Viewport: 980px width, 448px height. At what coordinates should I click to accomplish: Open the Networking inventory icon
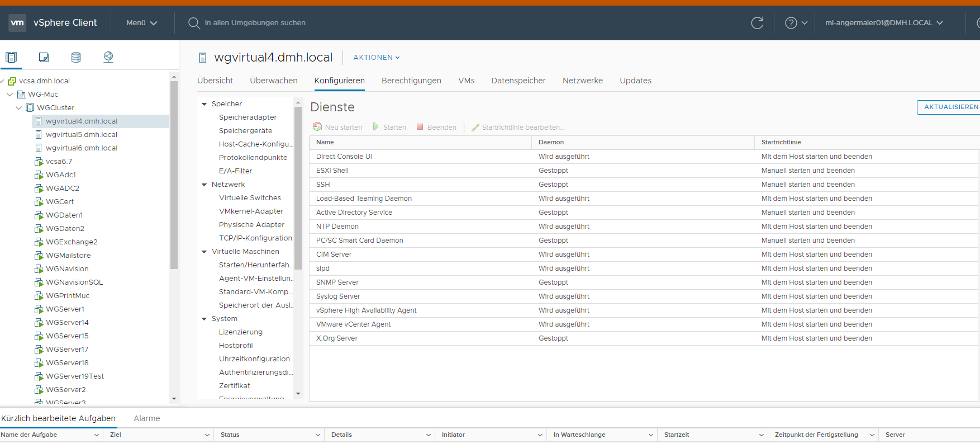pyautogui.click(x=108, y=57)
